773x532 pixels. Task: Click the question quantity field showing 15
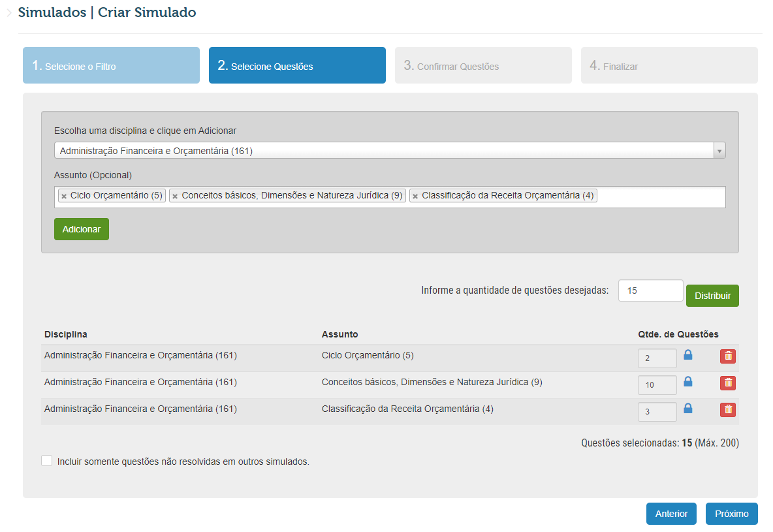point(650,290)
